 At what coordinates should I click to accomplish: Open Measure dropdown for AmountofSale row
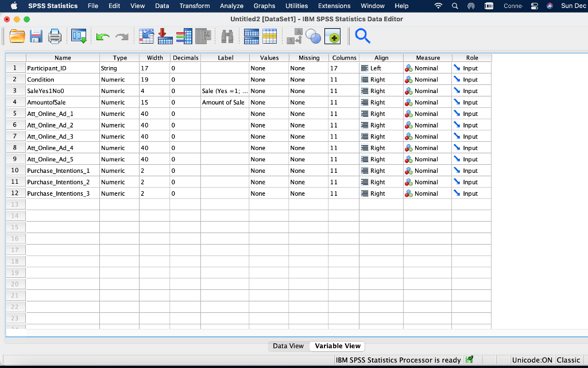tap(427, 102)
